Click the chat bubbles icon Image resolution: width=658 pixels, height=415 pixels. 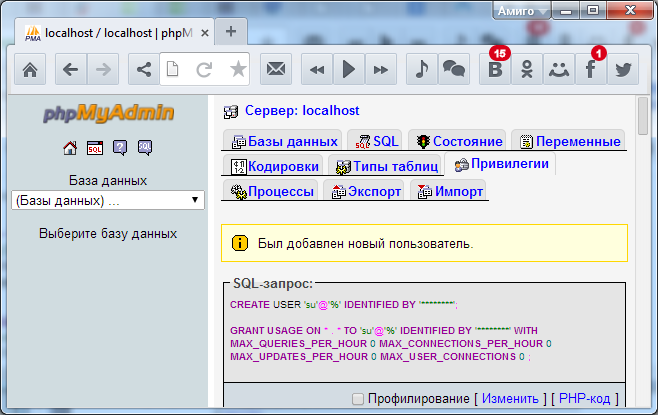[453, 69]
